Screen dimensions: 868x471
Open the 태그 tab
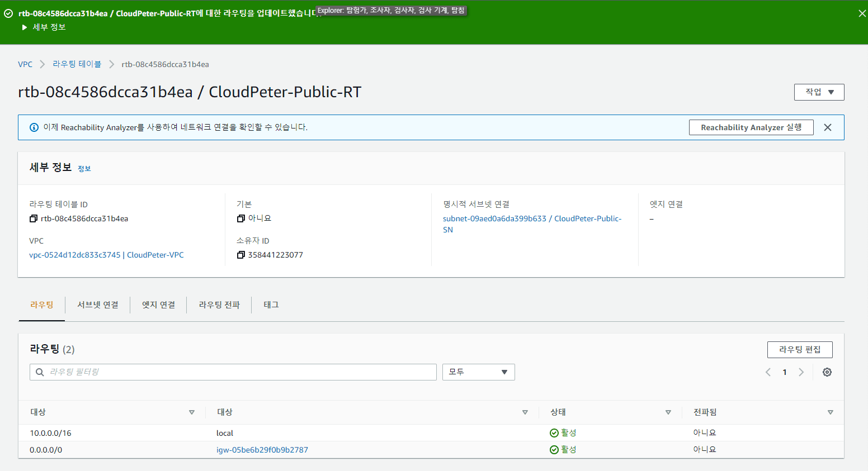(271, 305)
